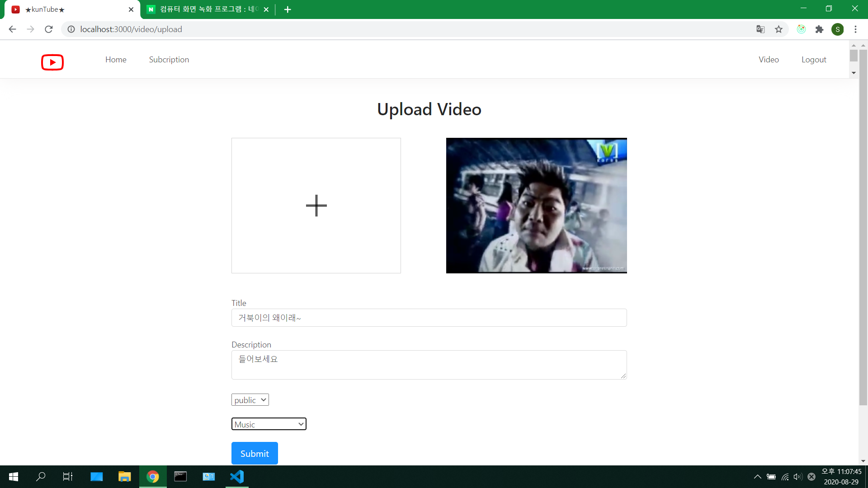Click the video preview thumbnail
Viewport: 868px width, 488px height.
536,205
